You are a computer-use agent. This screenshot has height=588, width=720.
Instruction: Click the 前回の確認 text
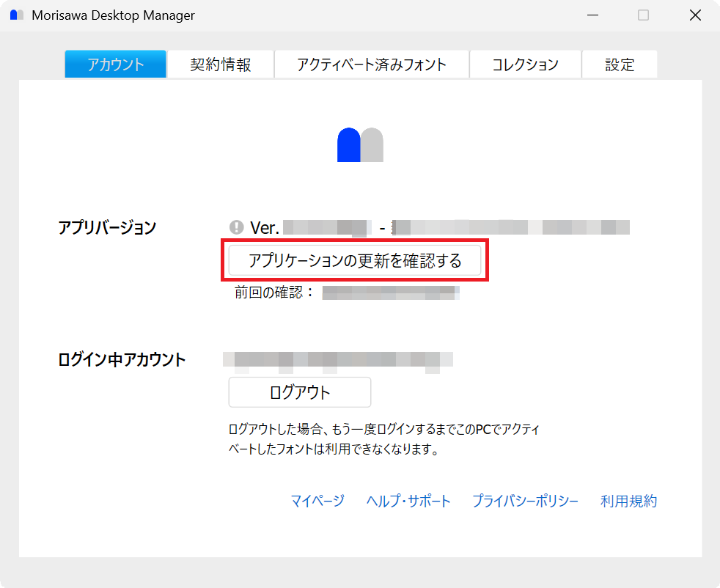273,293
